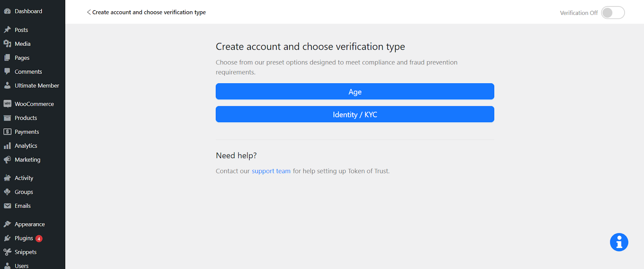
Task: Open the support team link
Action: [x=271, y=171]
